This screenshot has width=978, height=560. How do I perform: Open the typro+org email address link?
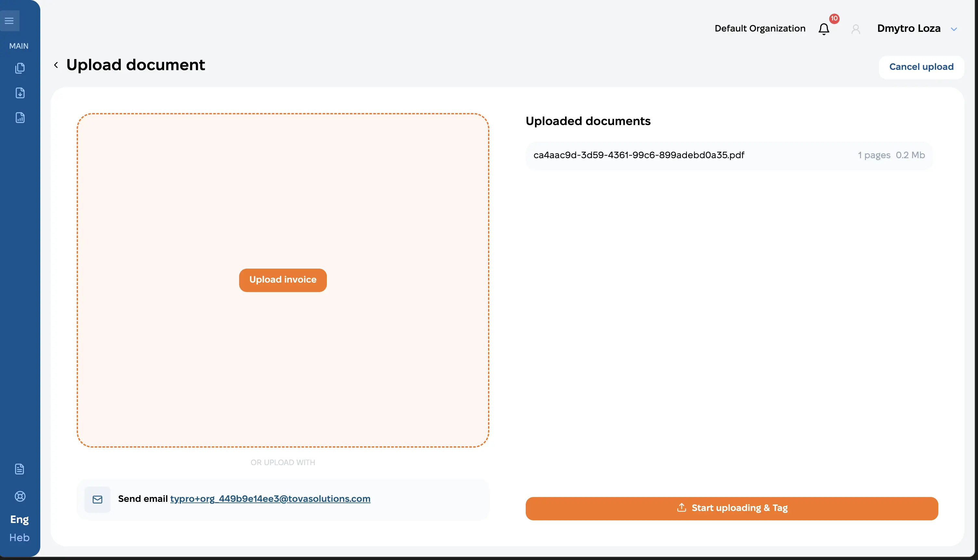270,499
